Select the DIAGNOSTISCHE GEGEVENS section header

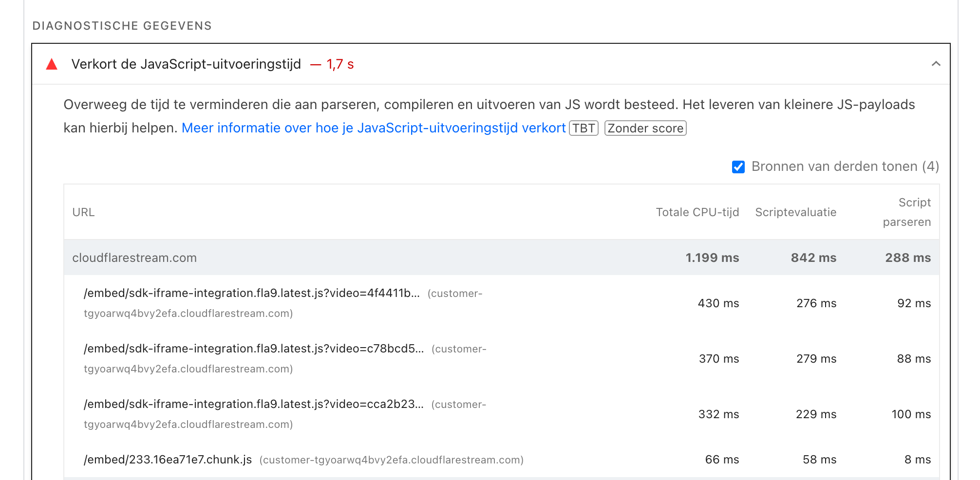click(x=122, y=26)
